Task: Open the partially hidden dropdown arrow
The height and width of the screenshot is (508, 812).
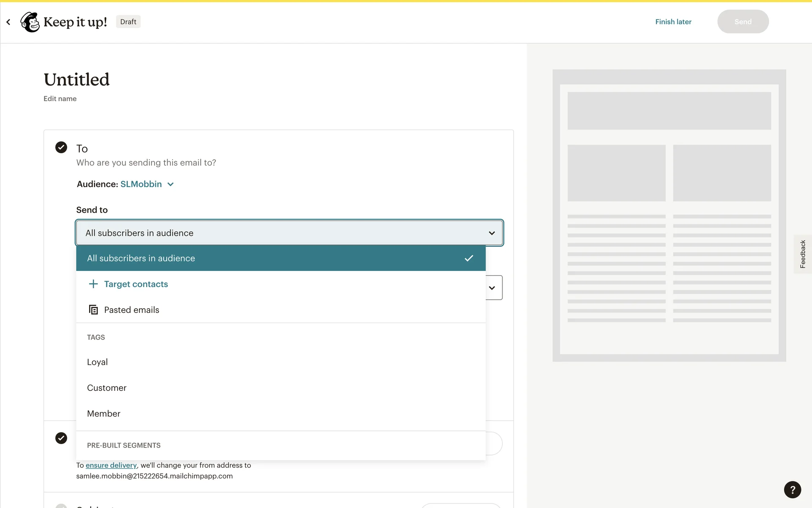Action: [x=492, y=288]
